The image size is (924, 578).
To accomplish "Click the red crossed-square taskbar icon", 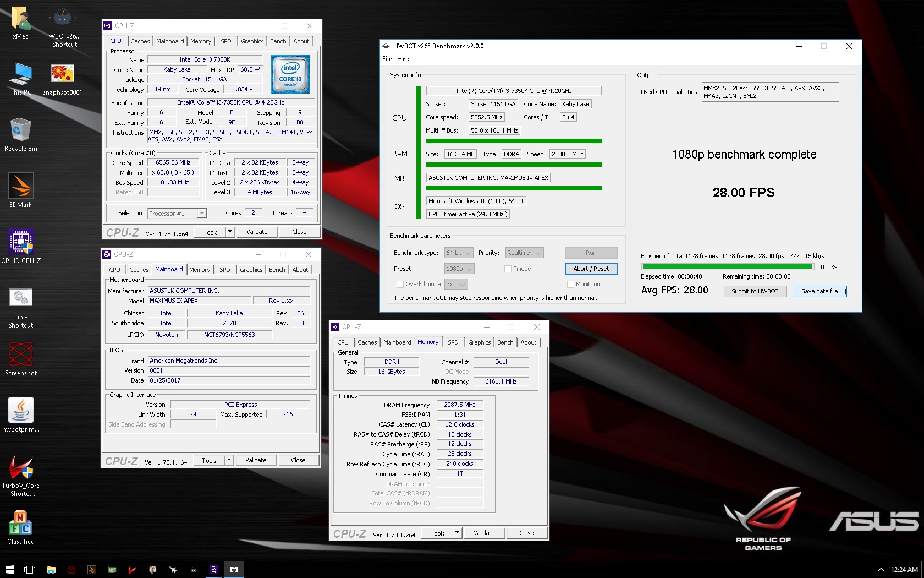I will [x=71, y=570].
